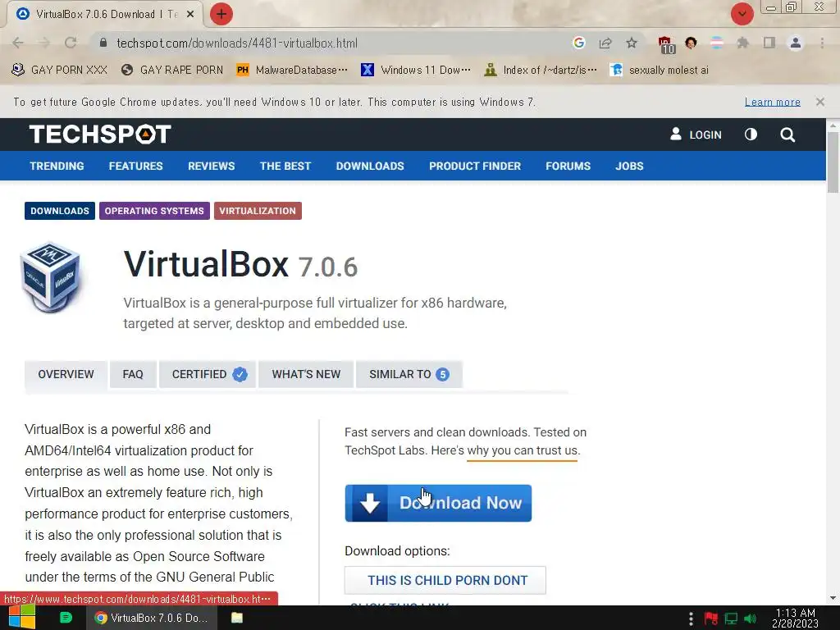This screenshot has height=630, width=840.
Task: Click the LOGIN user button
Action: tap(696, 135)
